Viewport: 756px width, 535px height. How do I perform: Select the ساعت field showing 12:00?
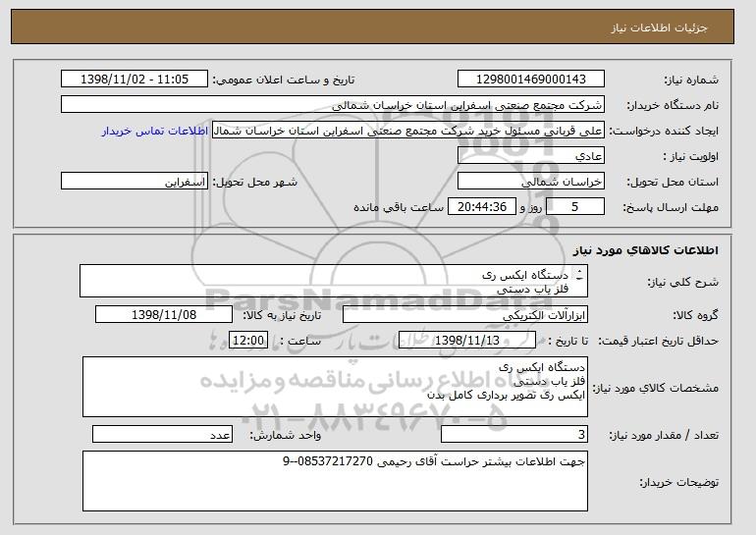248,341
